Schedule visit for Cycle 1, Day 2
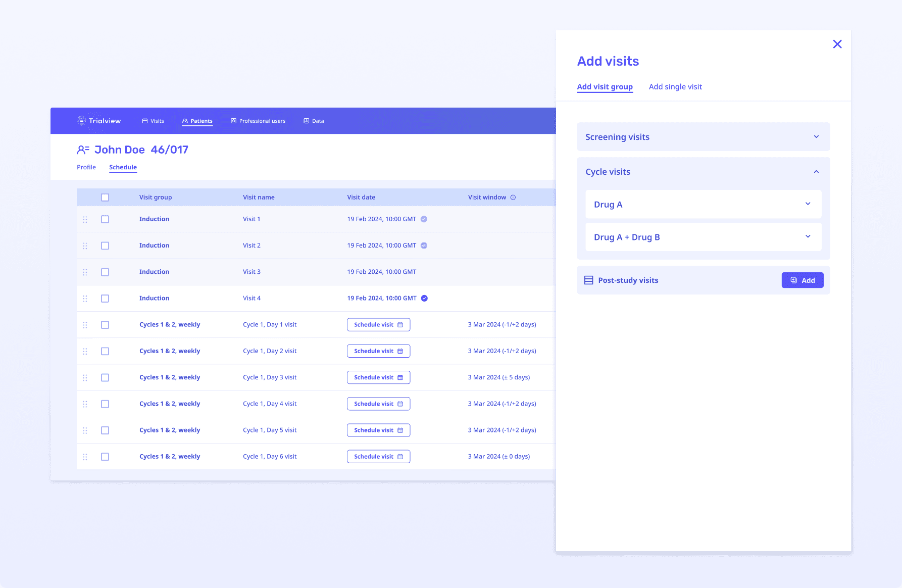This screenshot has height=588, width=902. (379, 351)
